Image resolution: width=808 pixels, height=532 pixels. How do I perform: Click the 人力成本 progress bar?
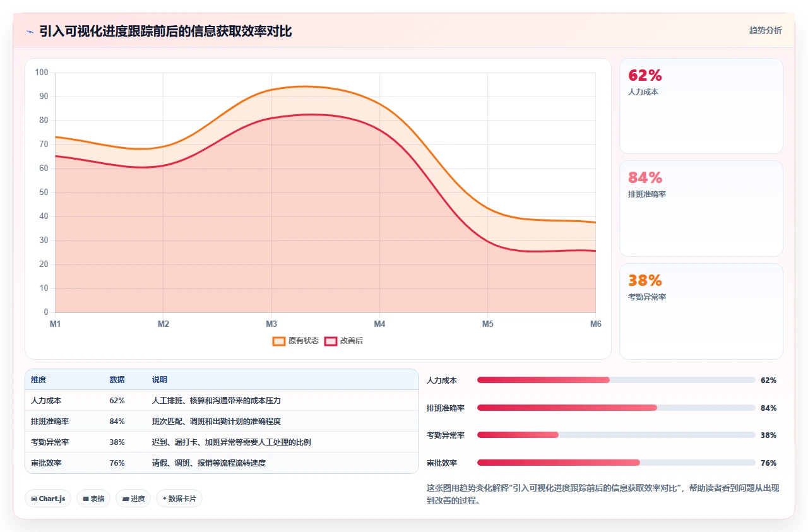616,380
